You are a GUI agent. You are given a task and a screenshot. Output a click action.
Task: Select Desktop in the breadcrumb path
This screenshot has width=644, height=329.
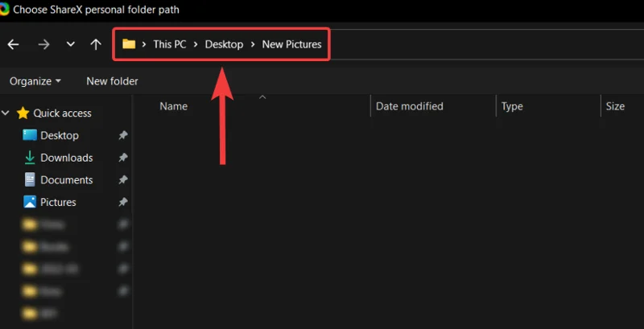(x=224, y=44)
